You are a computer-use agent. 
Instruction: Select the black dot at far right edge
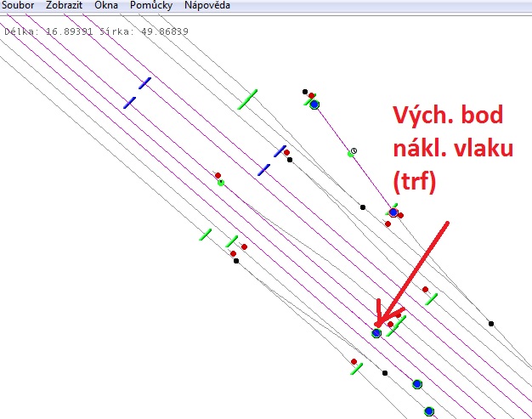[491, 323]
